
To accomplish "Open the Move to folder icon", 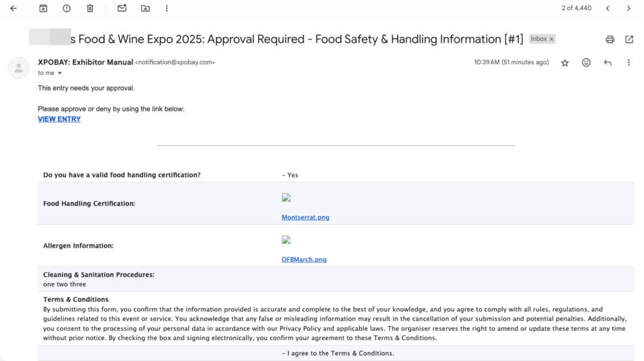I will [145, 8].
